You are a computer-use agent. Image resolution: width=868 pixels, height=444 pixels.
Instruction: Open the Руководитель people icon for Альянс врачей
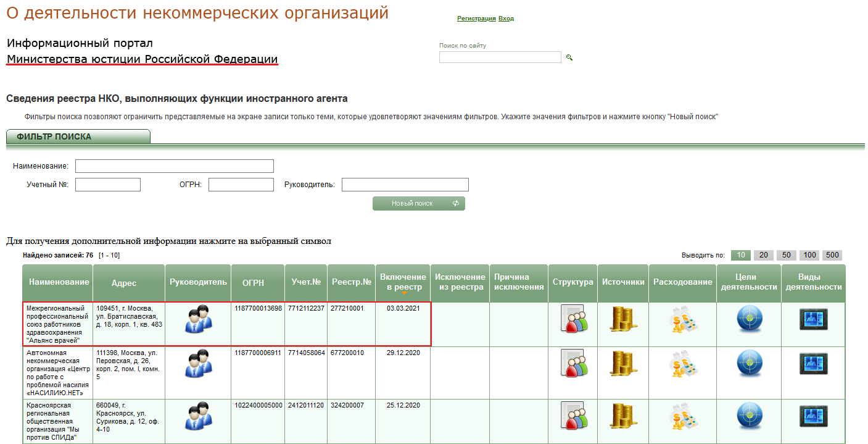(199, 319)
